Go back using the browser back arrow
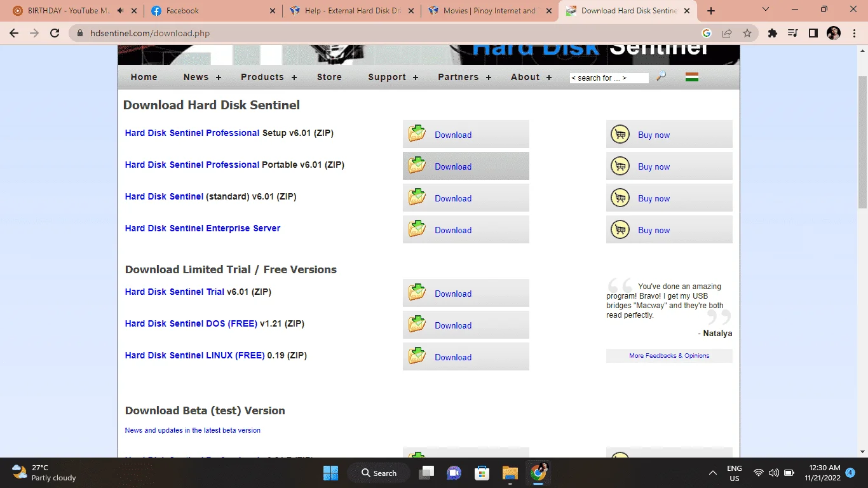This screenshot has height=488, width=868. 14,33
